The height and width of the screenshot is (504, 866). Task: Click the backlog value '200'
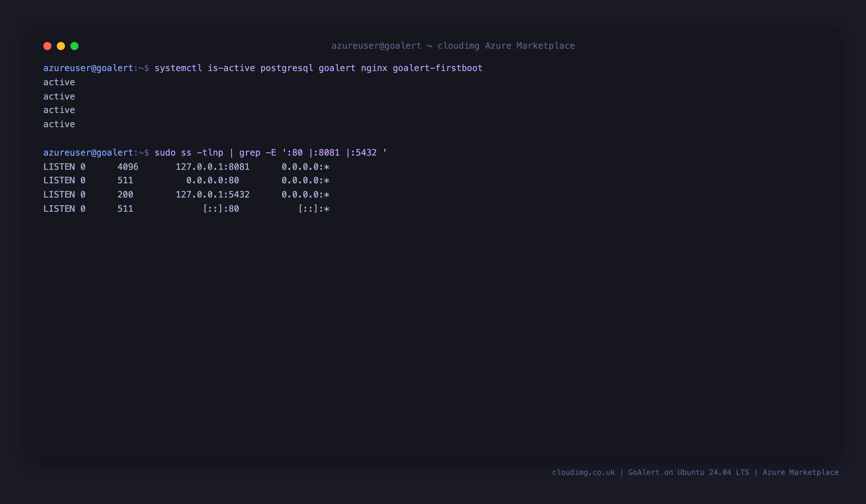tap(126, 194)
